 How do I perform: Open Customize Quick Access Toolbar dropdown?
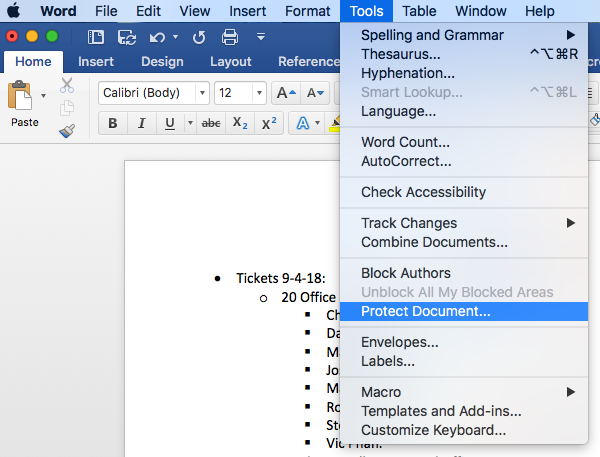pos(261,37)
